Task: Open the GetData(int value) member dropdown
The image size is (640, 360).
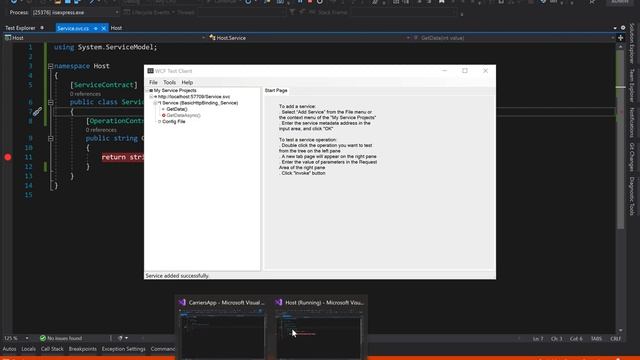Action: (513, 38)
